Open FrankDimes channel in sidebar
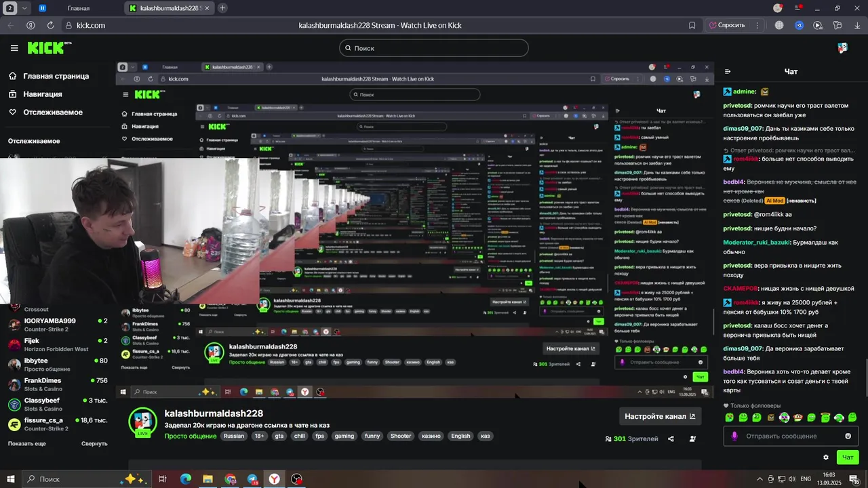868x488 pixels. point(58,384)
